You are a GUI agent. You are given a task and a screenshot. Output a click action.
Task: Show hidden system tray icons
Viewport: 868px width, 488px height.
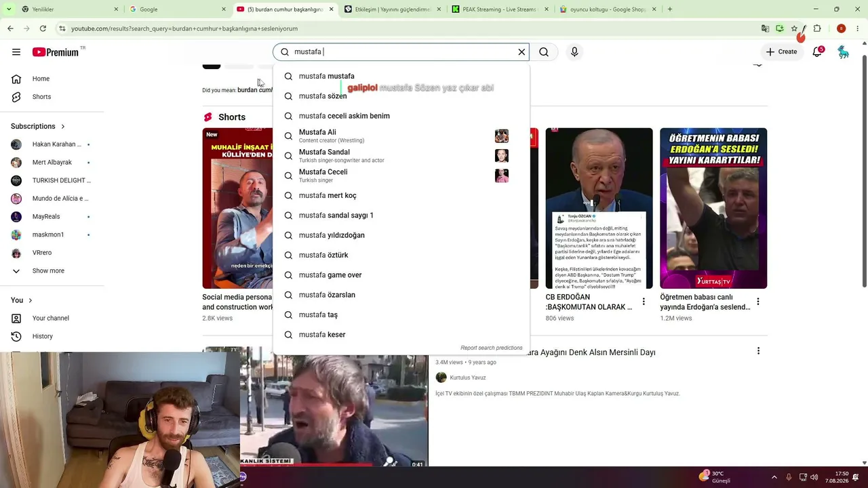point(774,477)
